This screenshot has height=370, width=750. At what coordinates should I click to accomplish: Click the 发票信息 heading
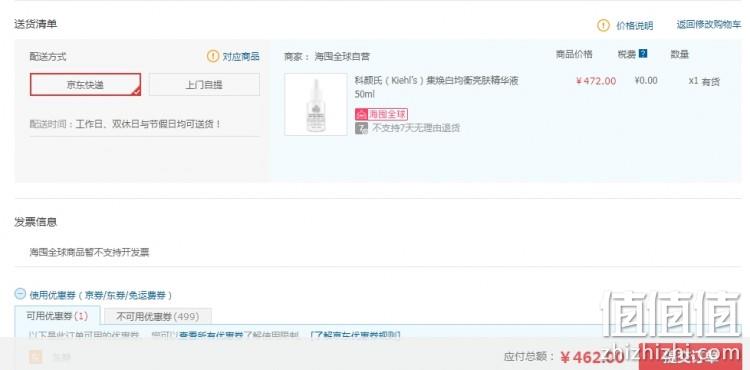click(x=36, y=222)
